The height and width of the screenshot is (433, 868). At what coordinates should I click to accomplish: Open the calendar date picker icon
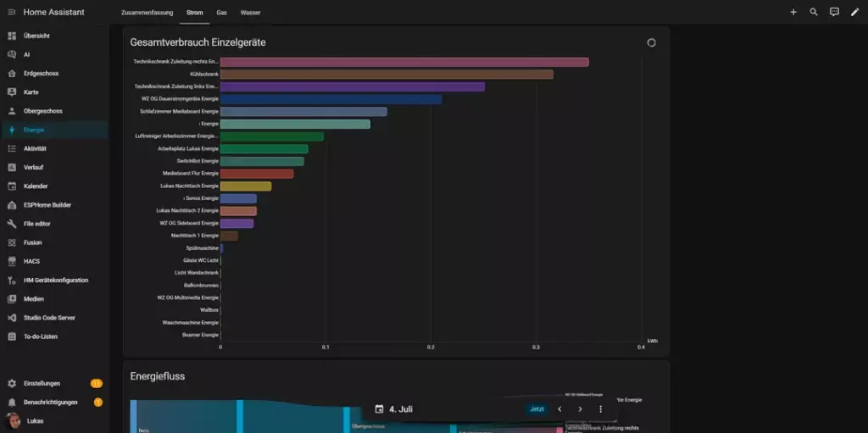pyautogui.click(x=379, y=409)
